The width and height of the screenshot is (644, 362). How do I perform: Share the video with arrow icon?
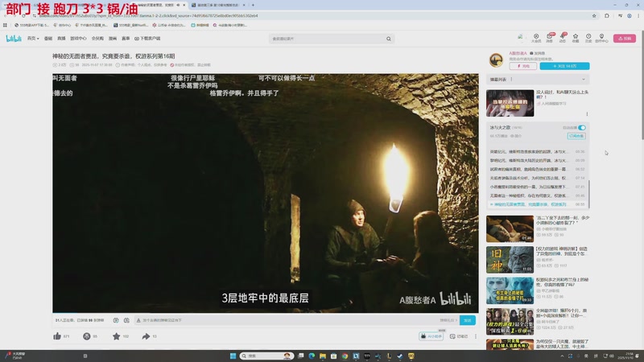click(146, 336)
